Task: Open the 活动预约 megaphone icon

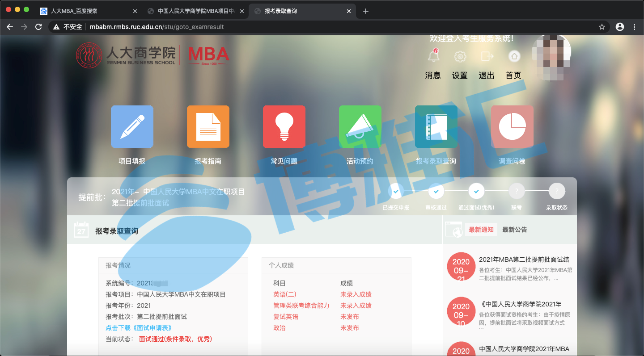Action: (x=360, y=126)
